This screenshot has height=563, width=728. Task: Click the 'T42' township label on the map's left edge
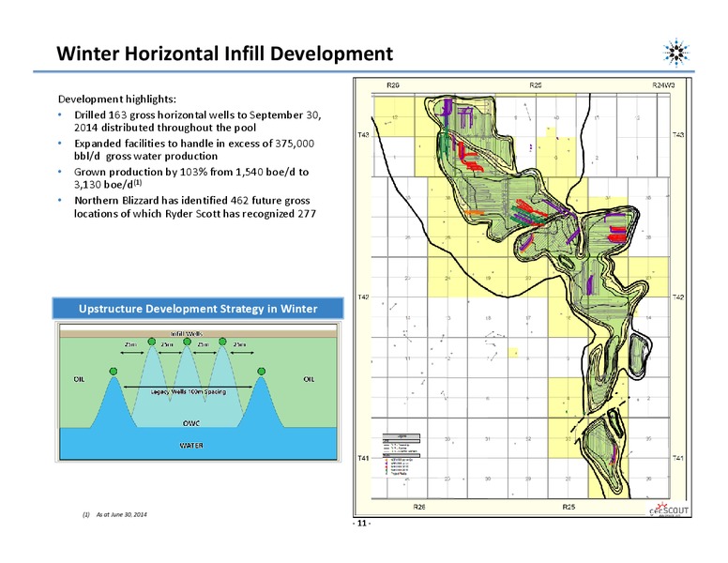click(363, 297)
